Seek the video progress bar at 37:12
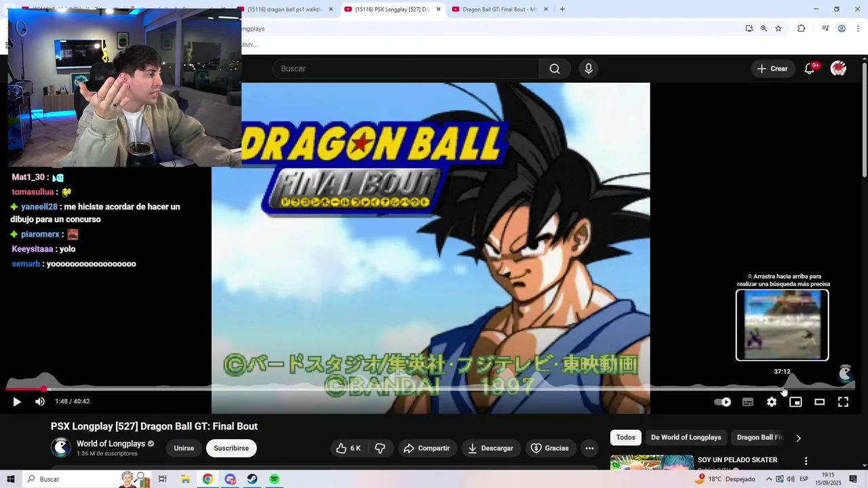Screen dimensions: 868x488 [783, 389]
